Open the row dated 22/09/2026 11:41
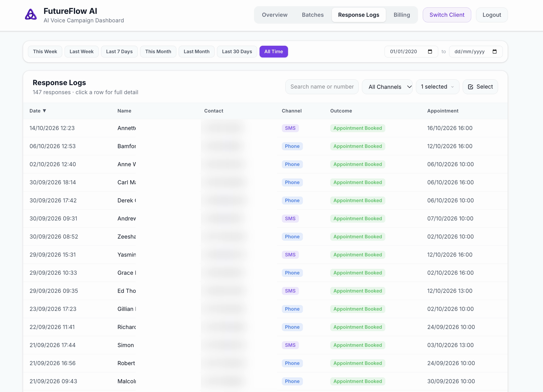This screenshot has height=392, width=543. (x=265, y=327)
